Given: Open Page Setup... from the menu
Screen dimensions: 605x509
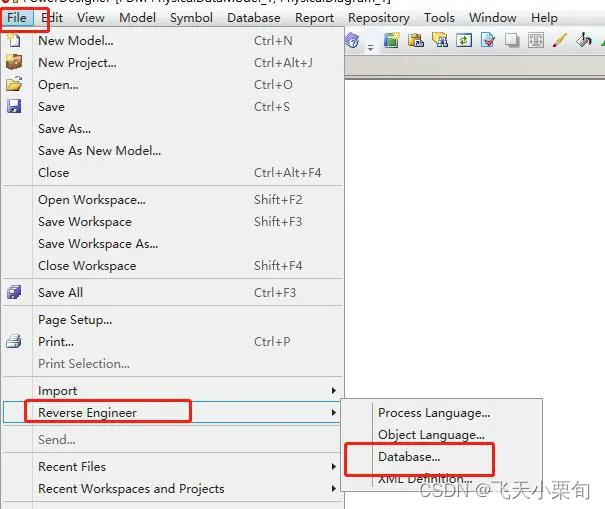Looking at the screenshot, I should (x=173, y=320).
